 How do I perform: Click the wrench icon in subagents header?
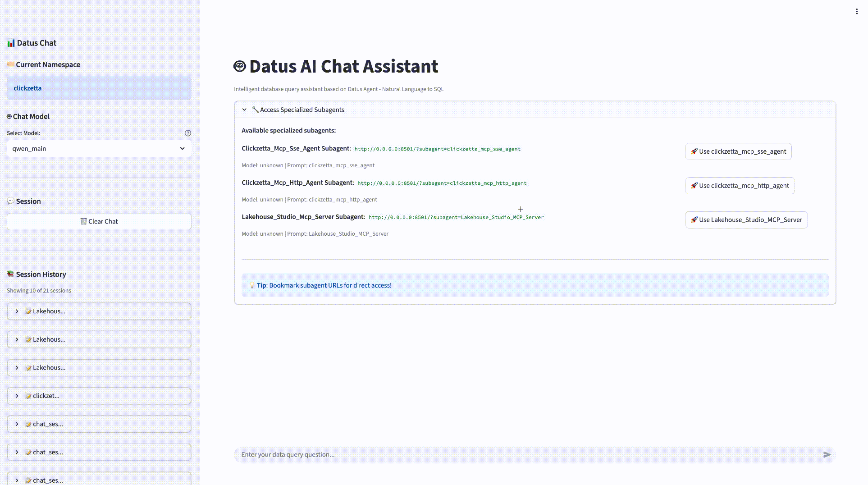point(255,110)
